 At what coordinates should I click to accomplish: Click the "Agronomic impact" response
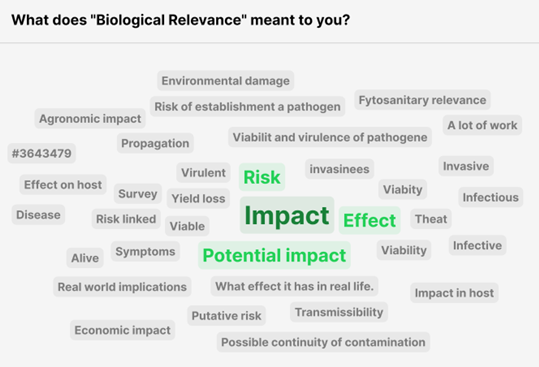click(90, 119)
